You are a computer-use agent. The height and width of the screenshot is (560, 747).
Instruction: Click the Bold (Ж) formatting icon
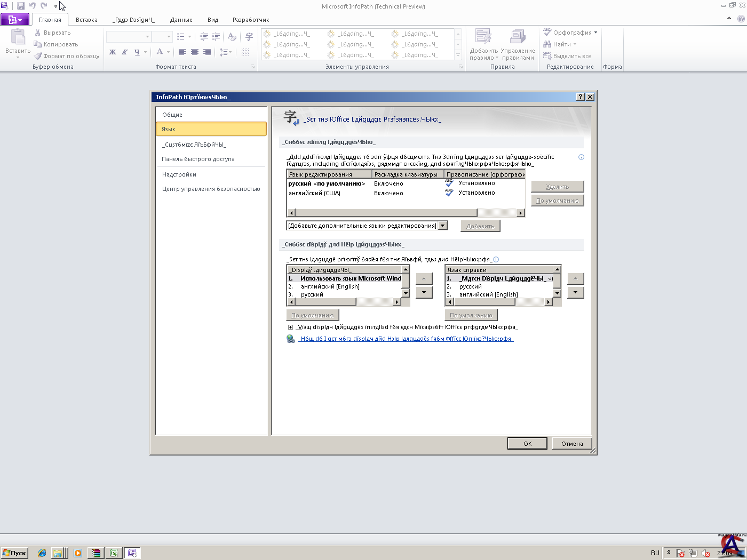click(x=113, y=52)
